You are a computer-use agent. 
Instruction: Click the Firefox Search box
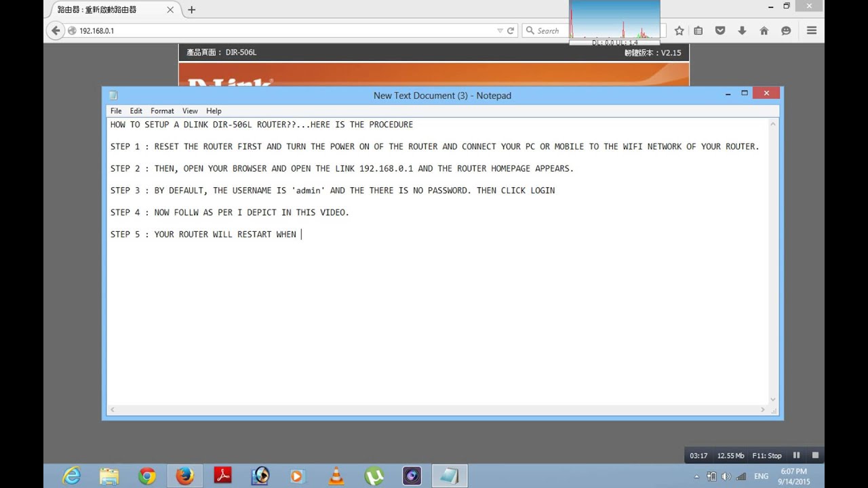coord(546,30)
